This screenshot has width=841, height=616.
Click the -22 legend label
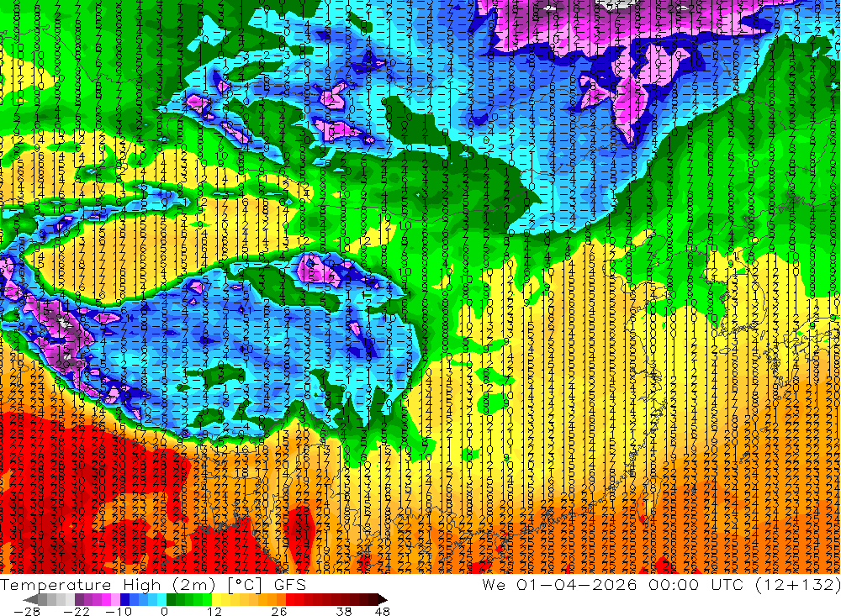(x=77, y=611)
